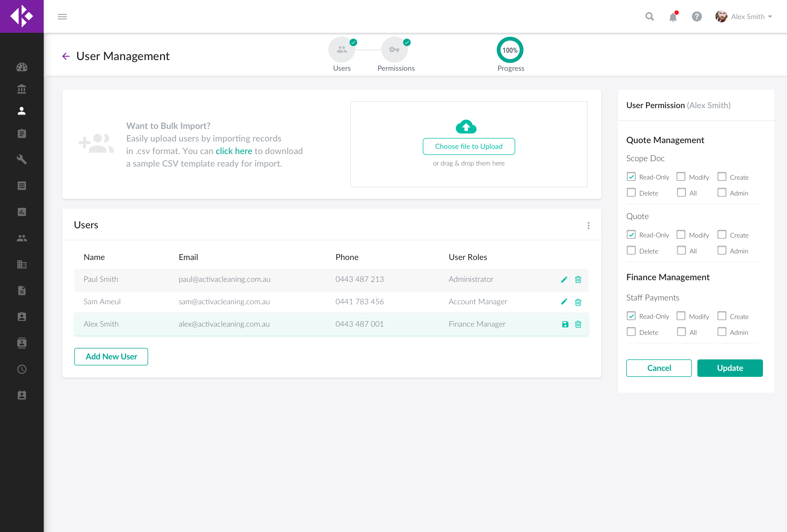Switch to the Users step
This screenshot has height=532, width=787.
341,50
